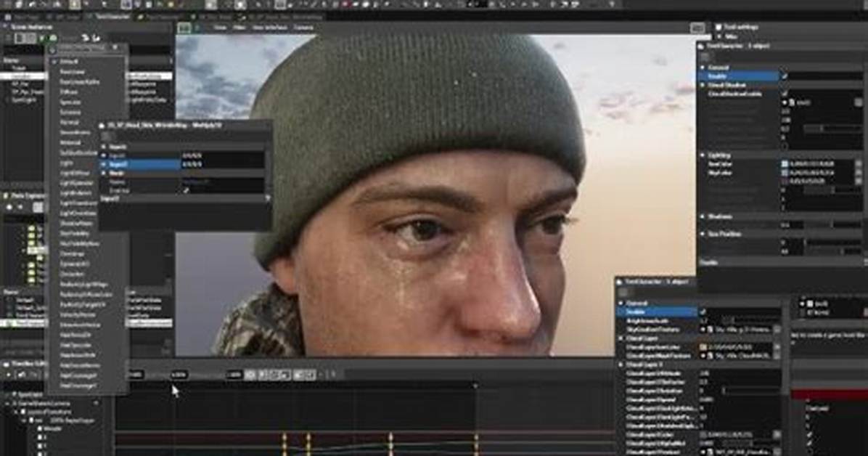Choose Diffuse in the debug mode list
Viewport: 868px width, 456px height.
[x=69, y=92]
